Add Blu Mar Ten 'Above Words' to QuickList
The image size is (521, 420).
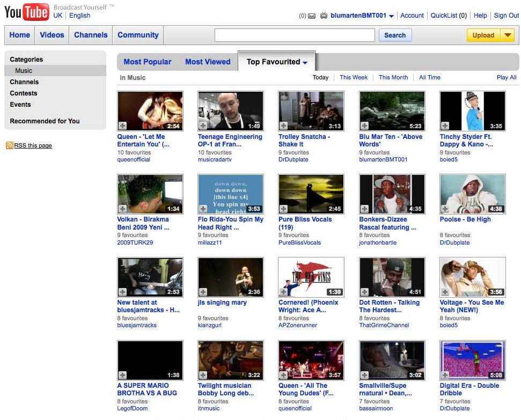(364, 126)
